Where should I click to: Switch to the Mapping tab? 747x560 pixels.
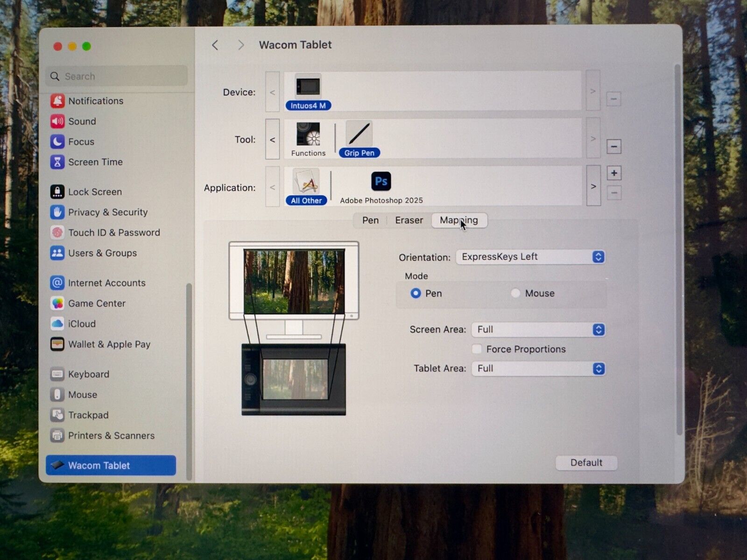[459, 220]
